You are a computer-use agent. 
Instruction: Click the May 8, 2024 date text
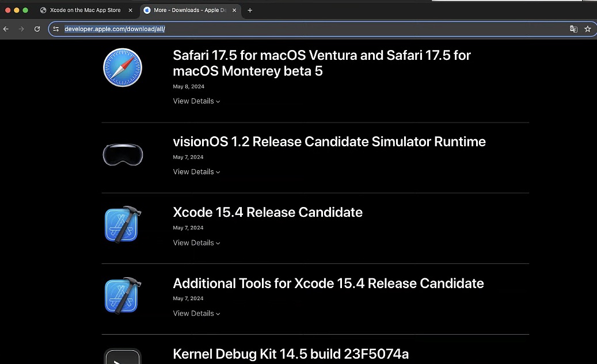click(188, 86)
